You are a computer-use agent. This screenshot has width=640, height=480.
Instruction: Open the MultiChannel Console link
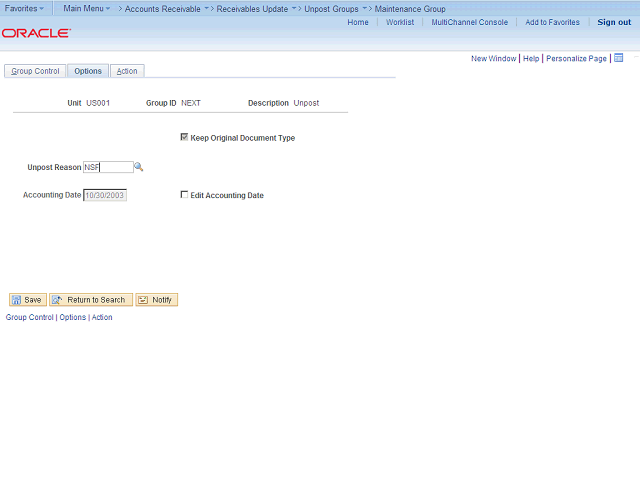point(470,22)
